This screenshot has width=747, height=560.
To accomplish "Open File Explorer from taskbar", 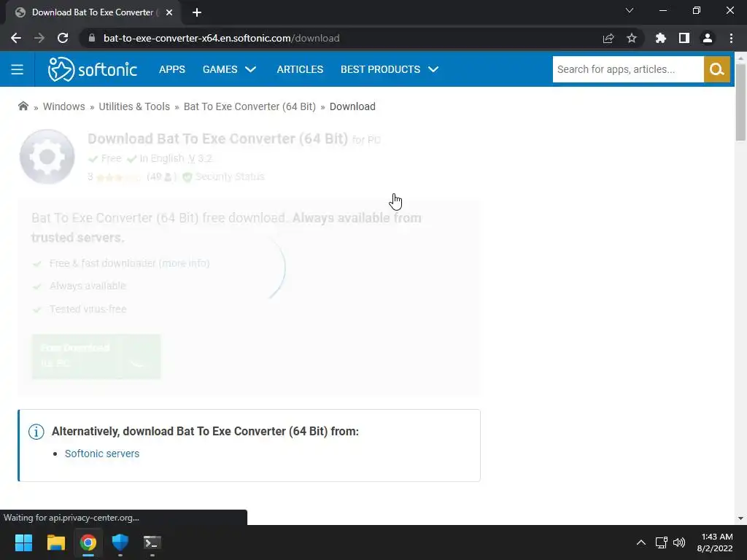I will pos(55,542).
